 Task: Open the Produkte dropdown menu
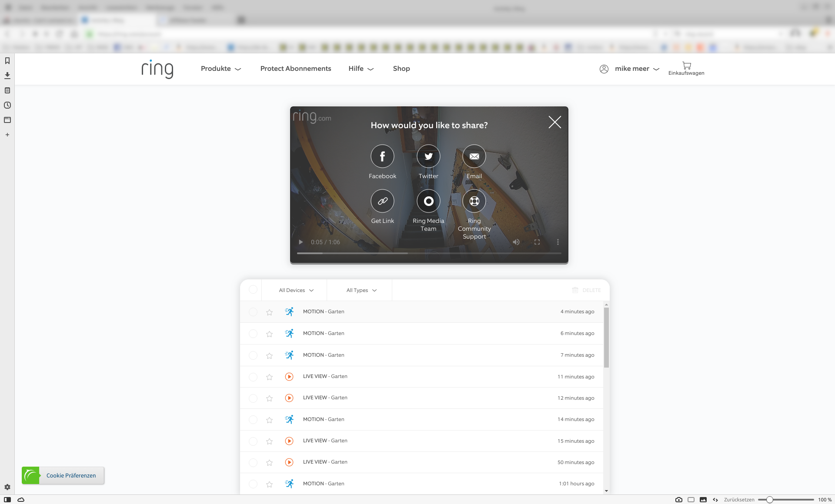221,69
